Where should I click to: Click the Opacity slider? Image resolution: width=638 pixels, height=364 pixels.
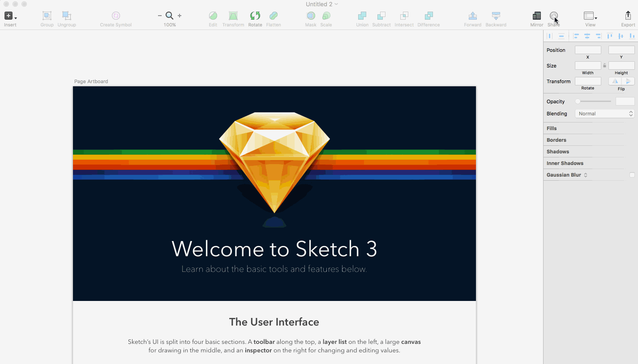594,102
